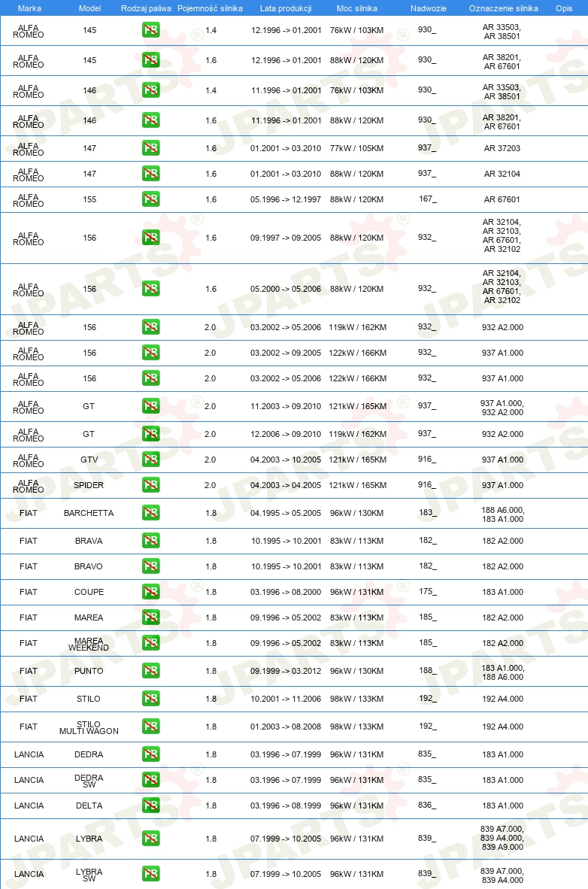Screen dimensions: 588x889
Task: Click the model name DELTA
Action: pos(89,806)
